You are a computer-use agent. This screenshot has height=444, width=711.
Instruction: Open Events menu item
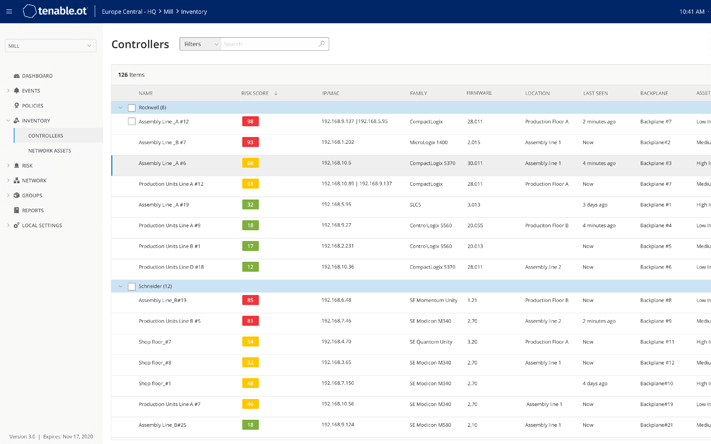coord(31,91)
